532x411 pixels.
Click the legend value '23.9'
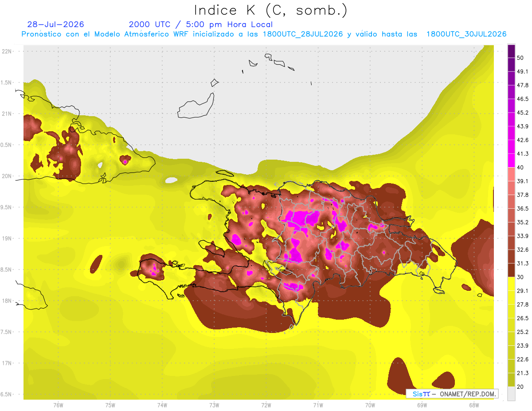523,346
